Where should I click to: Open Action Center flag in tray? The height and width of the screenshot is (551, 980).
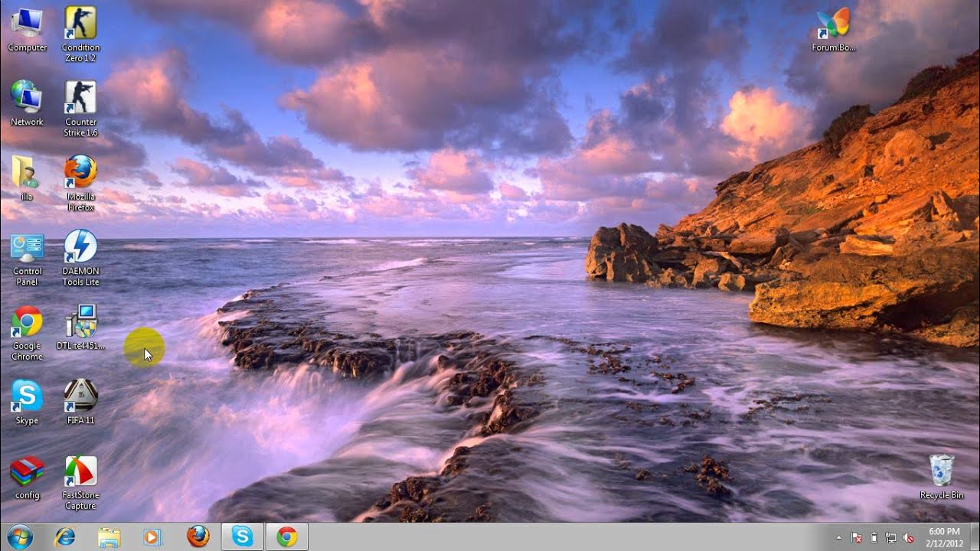857,538
